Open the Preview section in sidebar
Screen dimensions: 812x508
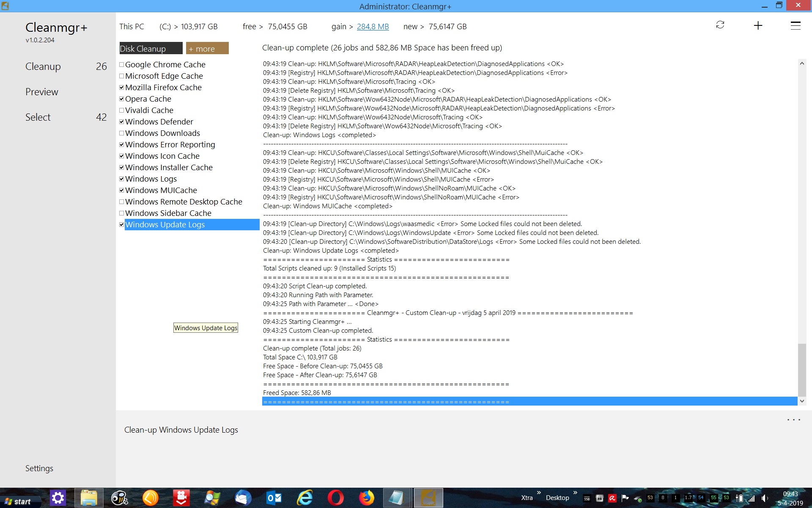tap(42, 92)
